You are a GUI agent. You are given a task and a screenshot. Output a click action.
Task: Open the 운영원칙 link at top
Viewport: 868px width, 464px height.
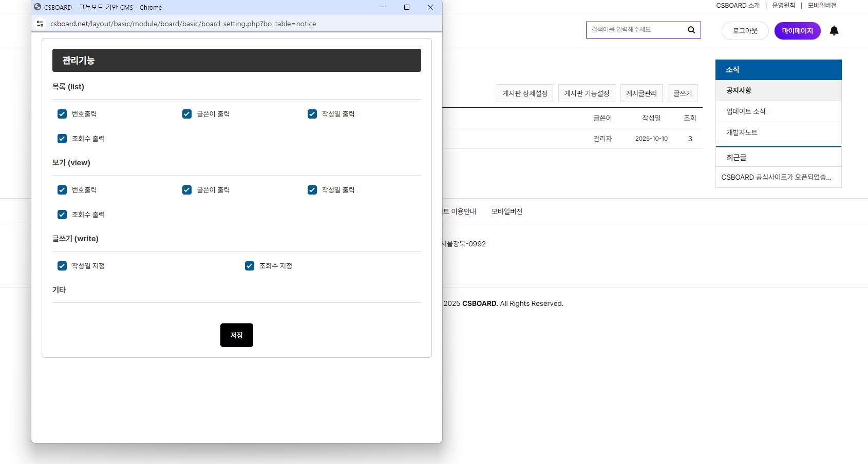[x=783, y=6]
